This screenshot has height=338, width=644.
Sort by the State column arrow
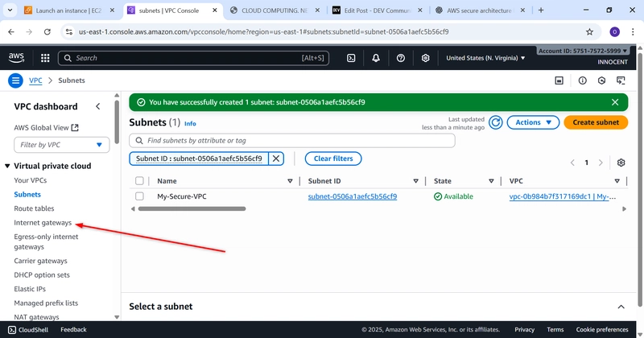(491, 181)
